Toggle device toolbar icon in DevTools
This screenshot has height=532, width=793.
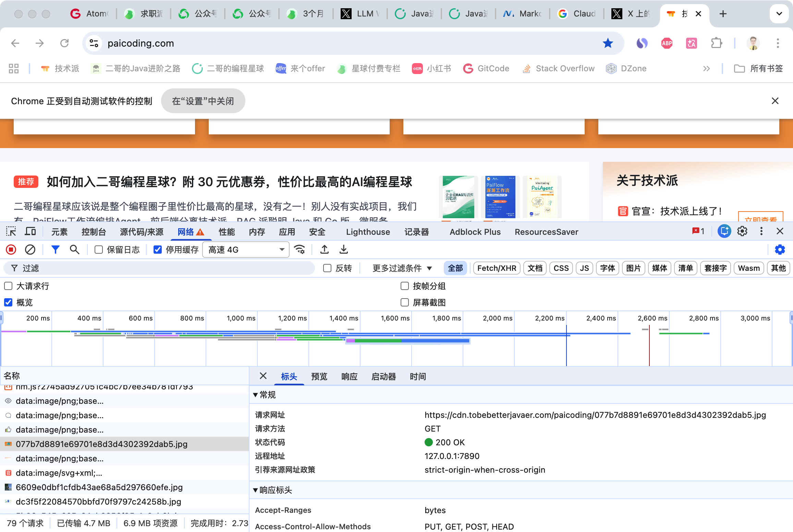pyautogui.click(x=30, y=232)
